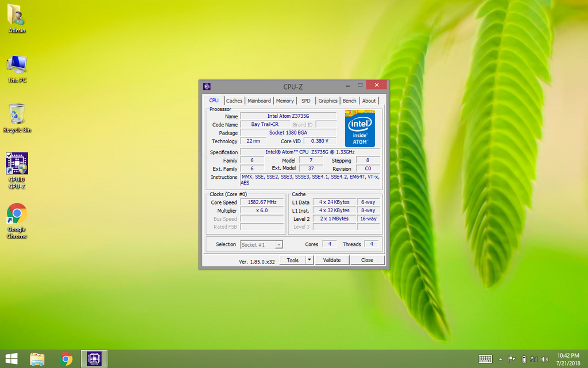Open the Recycle Bin desktop icon

click(17, 114)
